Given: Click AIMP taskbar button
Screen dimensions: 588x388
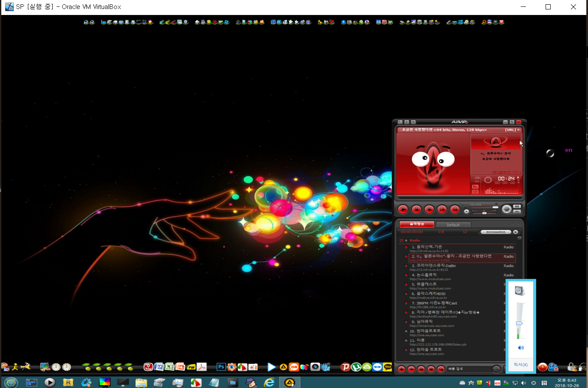Looking at the screenshot, I should pos(290,382).
